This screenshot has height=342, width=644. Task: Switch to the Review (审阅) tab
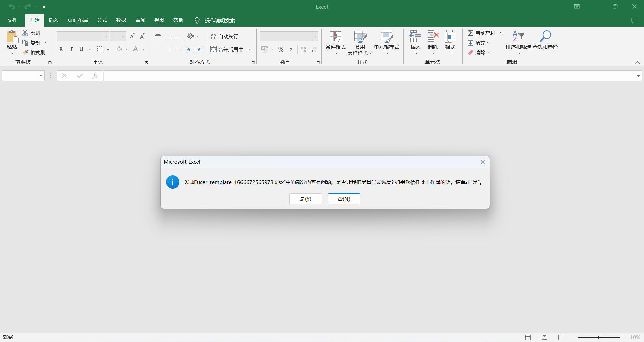click(x=140, y=20)
